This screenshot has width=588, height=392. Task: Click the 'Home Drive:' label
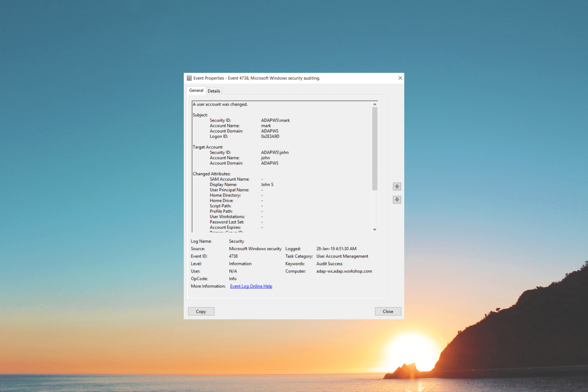[221, 201]
